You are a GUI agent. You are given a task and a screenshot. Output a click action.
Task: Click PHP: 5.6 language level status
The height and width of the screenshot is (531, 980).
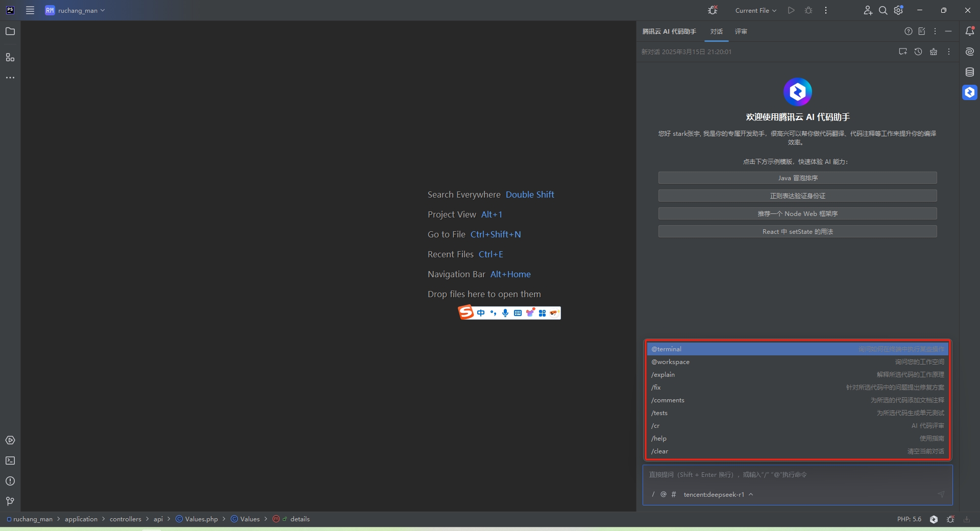tap(909, 519)
